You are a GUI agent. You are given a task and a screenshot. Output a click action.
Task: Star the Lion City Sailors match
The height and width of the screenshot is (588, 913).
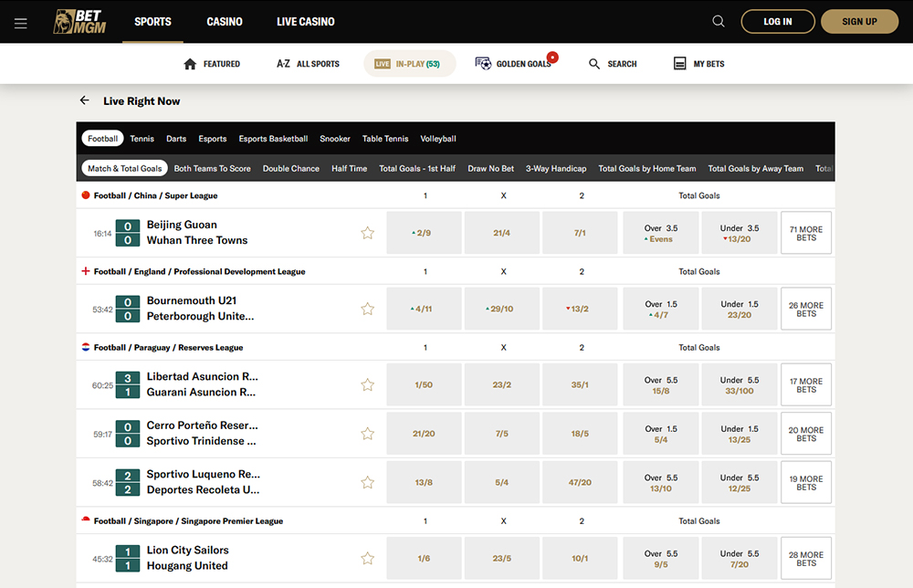[368, 558]
